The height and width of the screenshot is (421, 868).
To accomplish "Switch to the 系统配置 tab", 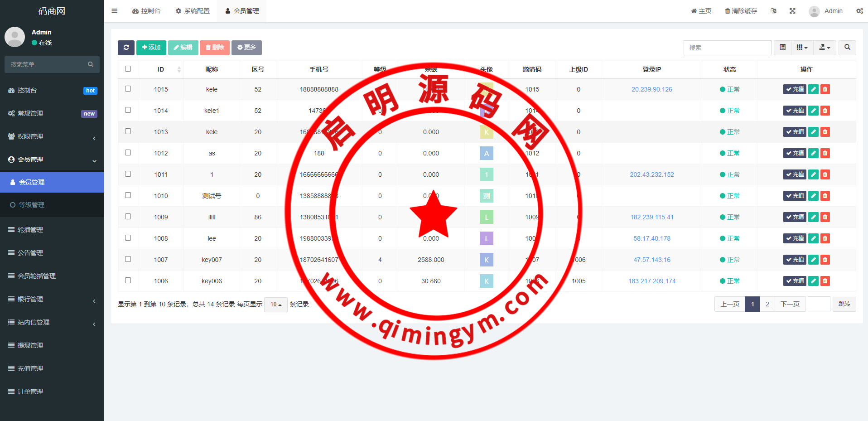I will click(193, 11).
